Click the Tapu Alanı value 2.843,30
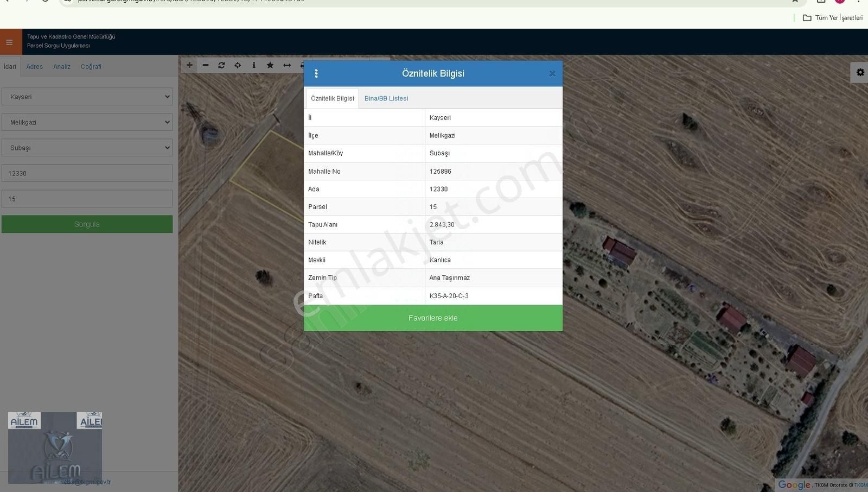Screen dimensions: 868x492 tap(442, 225)
